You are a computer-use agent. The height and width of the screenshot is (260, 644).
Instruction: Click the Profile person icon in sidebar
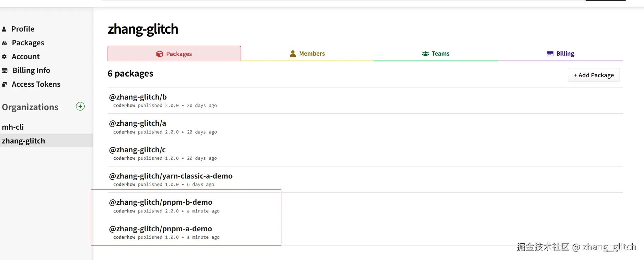(x=4, y=29)
